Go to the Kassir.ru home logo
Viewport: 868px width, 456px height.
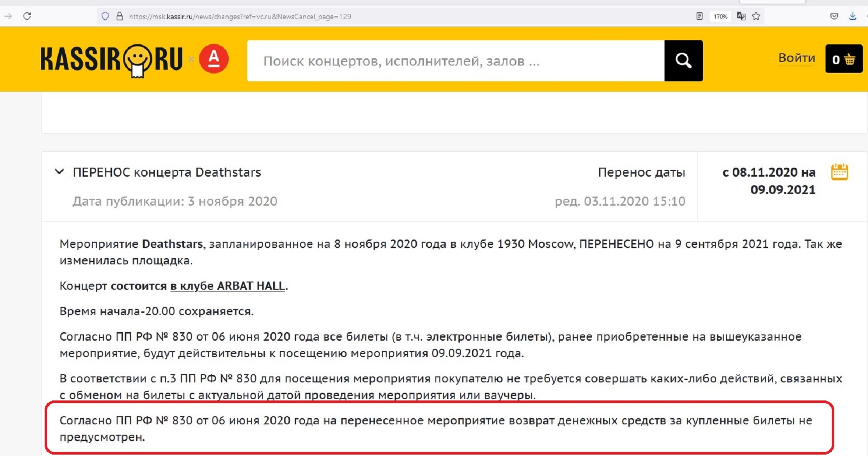pyautogui.click(x=112, y=60)
